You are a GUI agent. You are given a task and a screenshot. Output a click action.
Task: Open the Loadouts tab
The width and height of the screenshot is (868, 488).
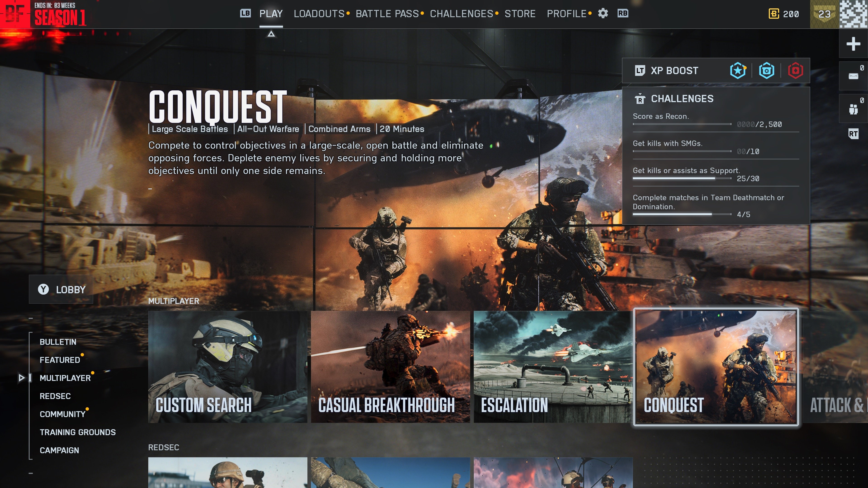(x=319, y=14)
